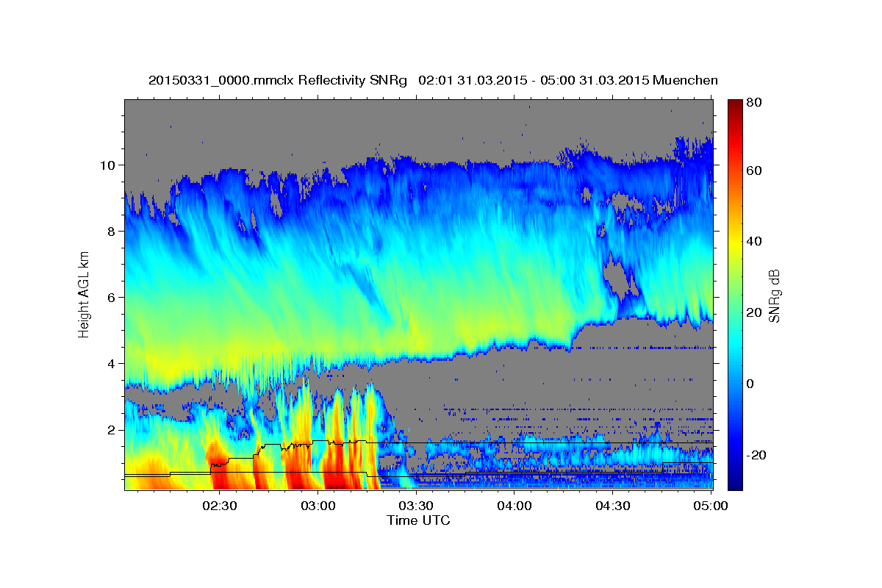Click the 04:00 time tick label
The height and width of the screenshot is (588, 882).
(514, 506)
